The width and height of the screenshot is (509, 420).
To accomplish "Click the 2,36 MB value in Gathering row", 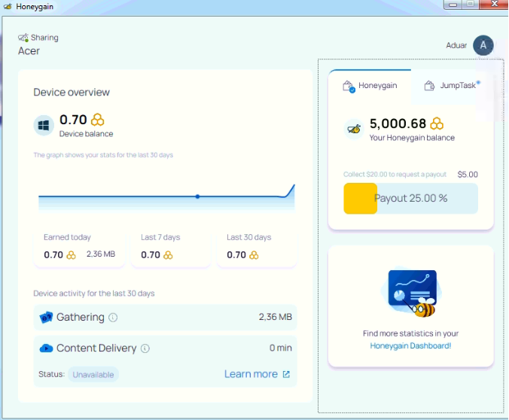I will point(276,317).
